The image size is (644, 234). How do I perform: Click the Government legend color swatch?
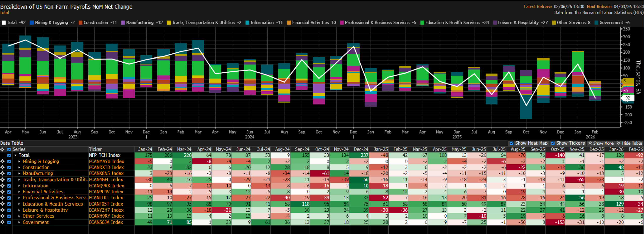click(596, 23)
